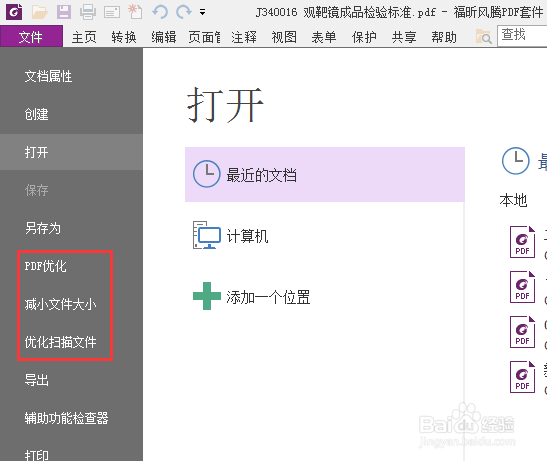Choose 导出 from the sidebar
The height and width of the screenshot is (461, 547).
(x=71, y=380)
